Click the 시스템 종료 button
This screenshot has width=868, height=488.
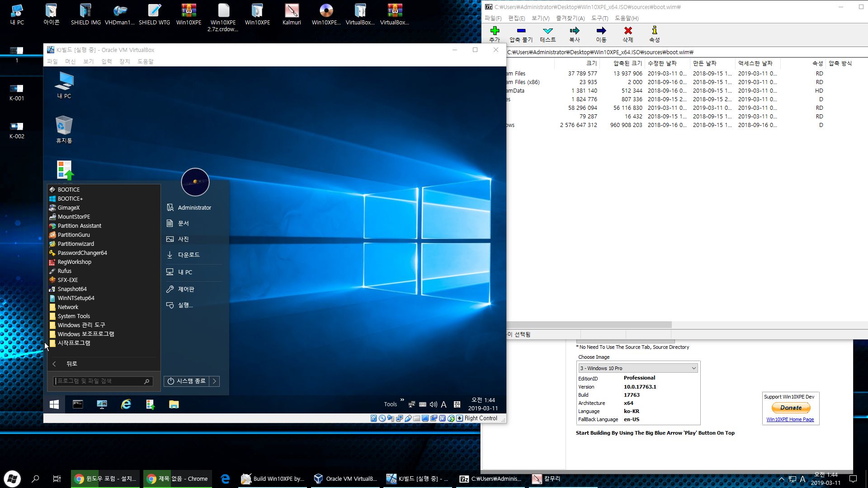click(187, 381)
